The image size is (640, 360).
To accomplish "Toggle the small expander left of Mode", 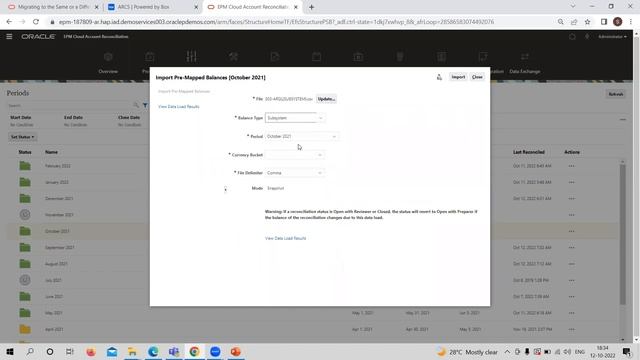I will (x=225, y=189).
